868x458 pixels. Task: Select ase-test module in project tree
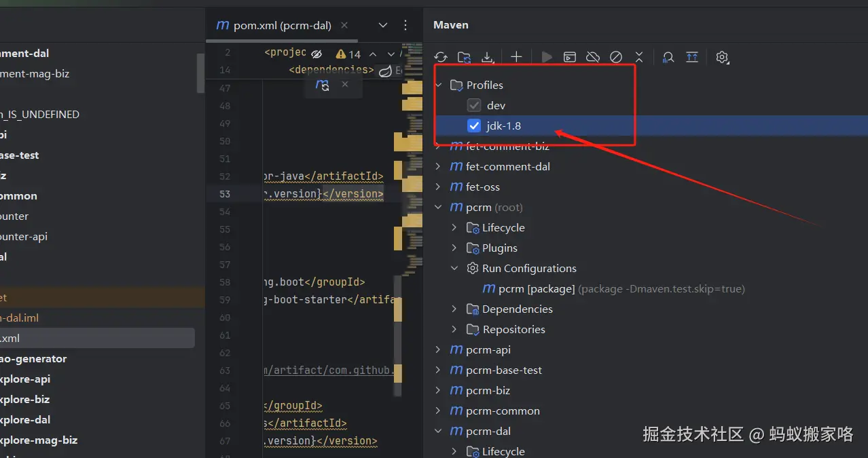click(20, 155)
